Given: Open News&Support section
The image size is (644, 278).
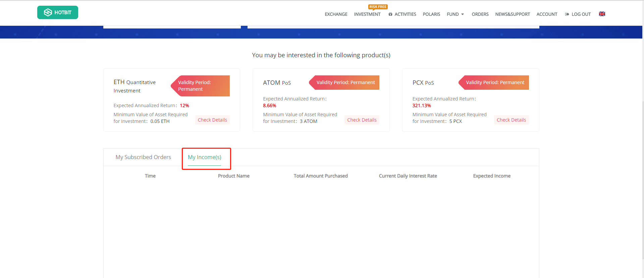Looking at the screenshot, I should [512, 14].
